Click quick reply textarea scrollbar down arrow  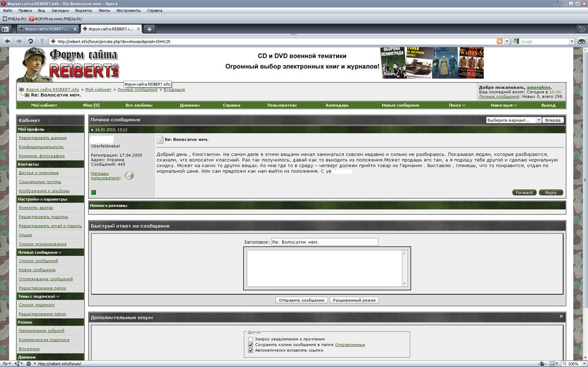click(x=404, y=283)
